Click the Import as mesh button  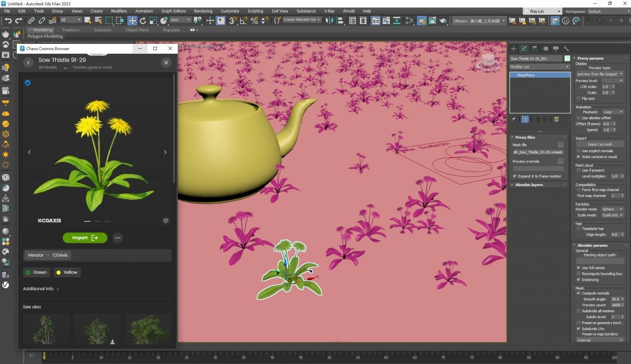599,144
